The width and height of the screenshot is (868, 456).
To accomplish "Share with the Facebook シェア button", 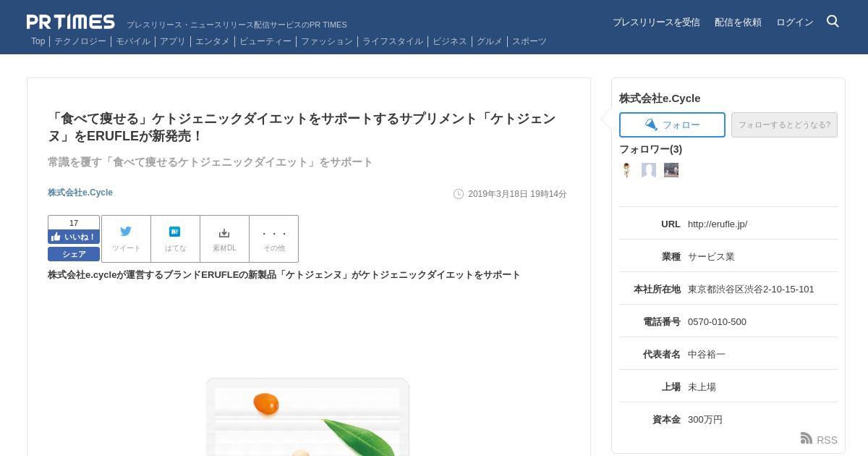I will [74, 254].
